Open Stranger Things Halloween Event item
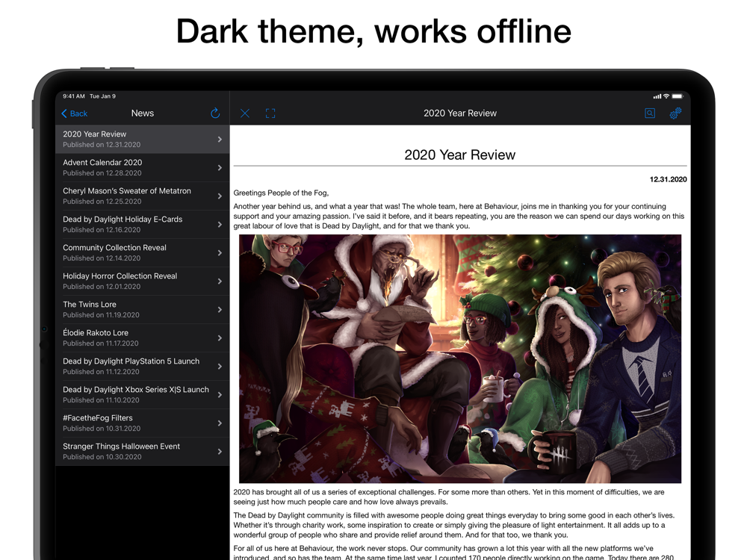This screenshot has height=560, width=747. [x=143, y=452]
